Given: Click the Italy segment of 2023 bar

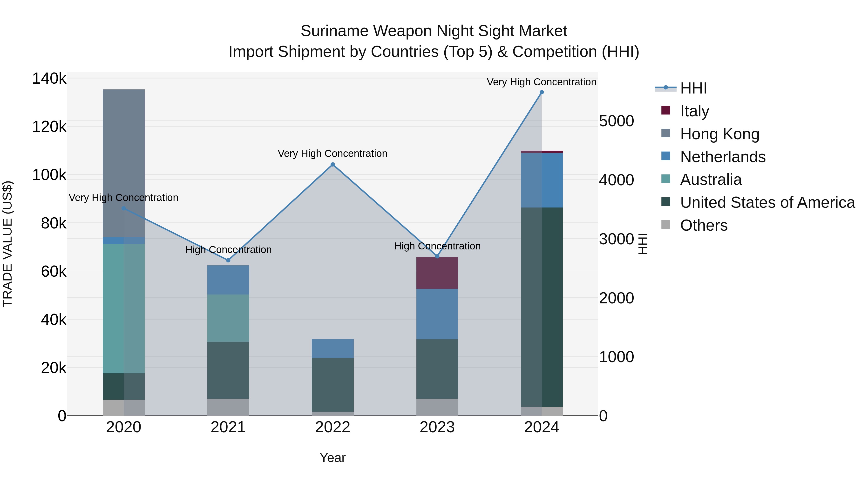Looking at the screenshot, I should tap(437, 273).
